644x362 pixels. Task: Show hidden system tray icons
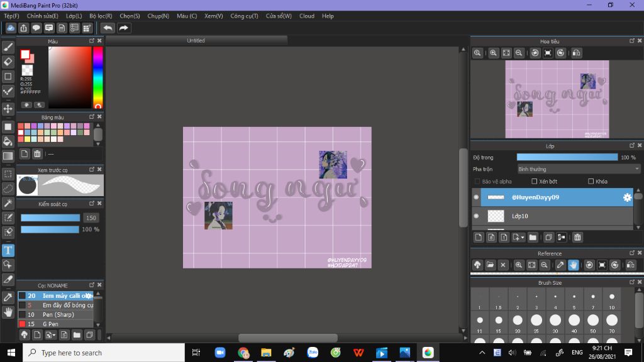482,353
